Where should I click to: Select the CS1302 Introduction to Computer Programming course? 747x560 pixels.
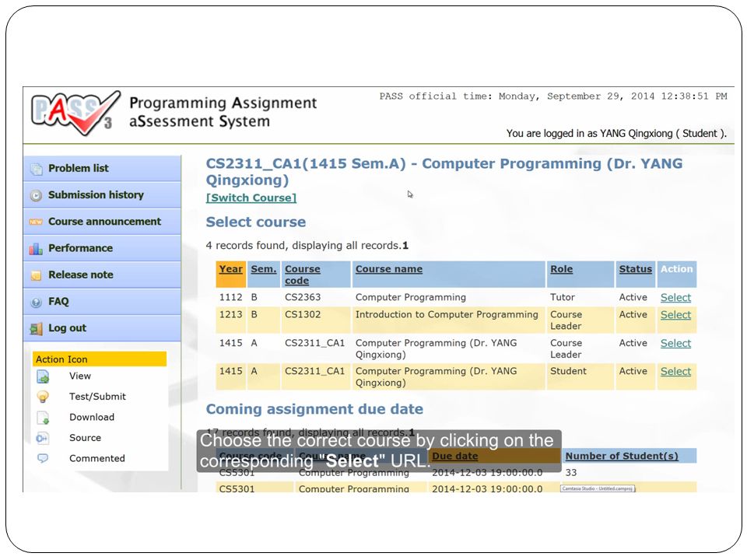tap(675, 315)
